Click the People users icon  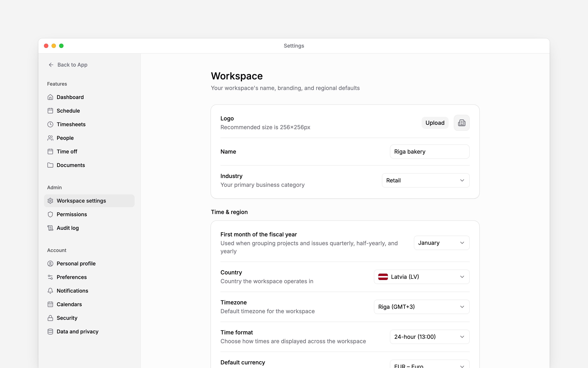click(50, 138)
